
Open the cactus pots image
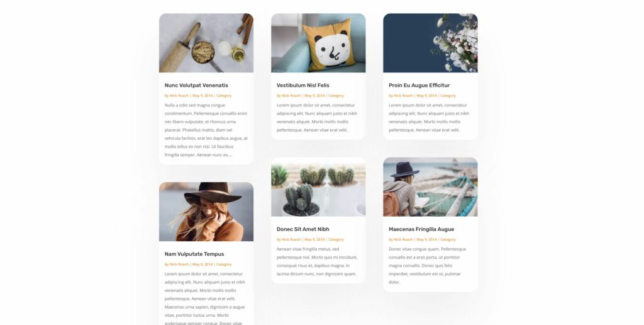tap(318, 187)
